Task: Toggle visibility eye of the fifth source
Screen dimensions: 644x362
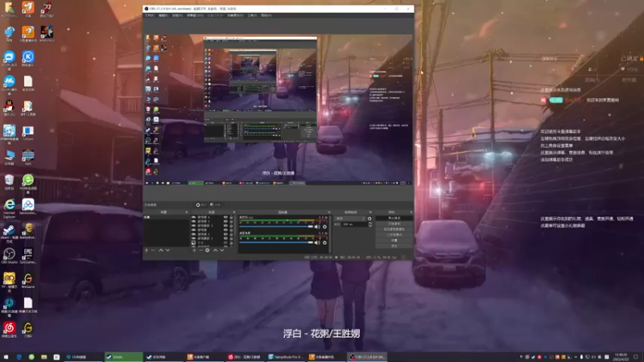Action: (x=225, y=234)
